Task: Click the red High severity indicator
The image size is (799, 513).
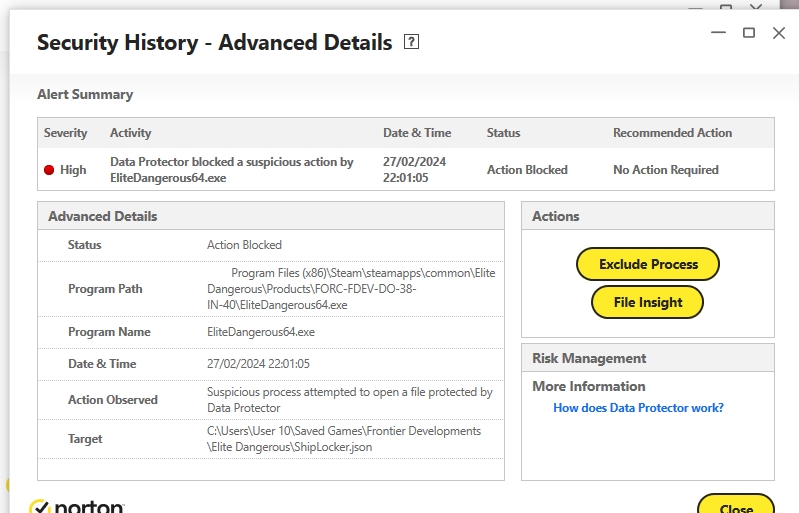Action: coord(49,170)
